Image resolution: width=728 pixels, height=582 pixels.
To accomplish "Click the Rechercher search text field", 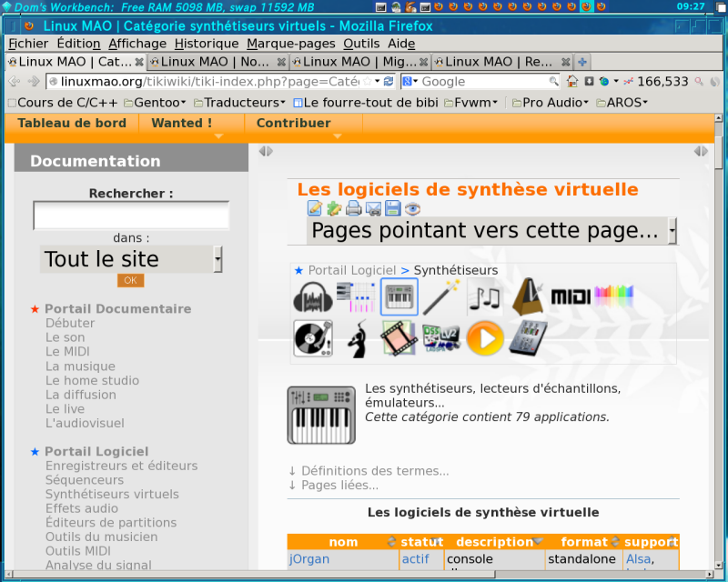I will point(131,216).
